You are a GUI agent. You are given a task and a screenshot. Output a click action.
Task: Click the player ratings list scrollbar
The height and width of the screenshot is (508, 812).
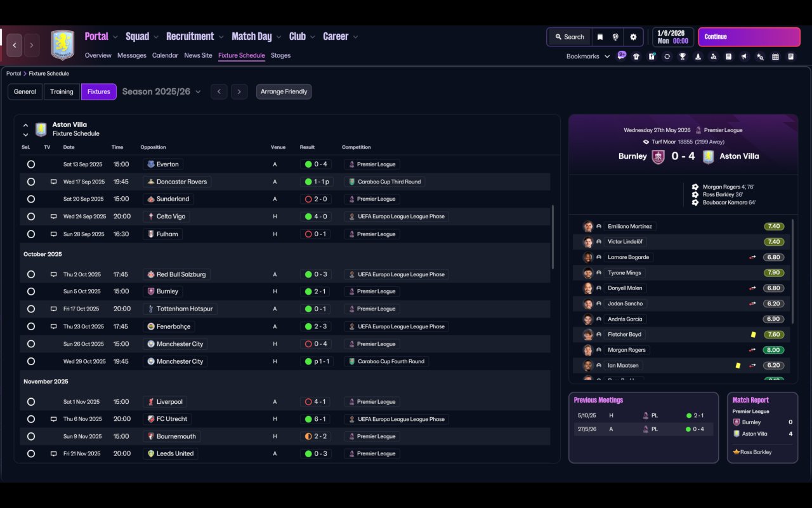pyautogui.click(x=793, y=272)
